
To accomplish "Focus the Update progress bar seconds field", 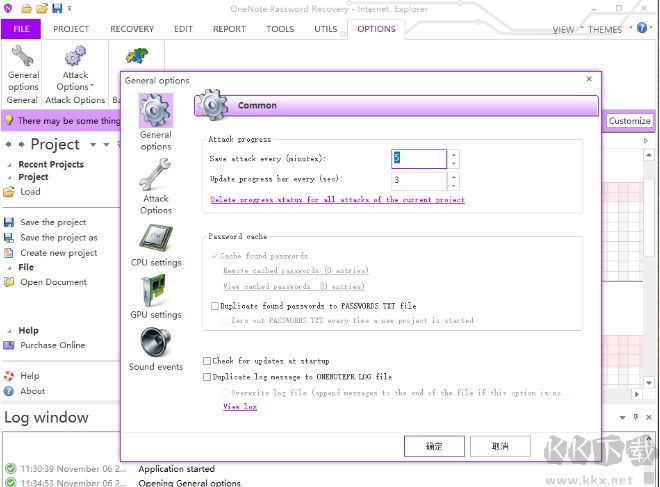I will [419, 181].
